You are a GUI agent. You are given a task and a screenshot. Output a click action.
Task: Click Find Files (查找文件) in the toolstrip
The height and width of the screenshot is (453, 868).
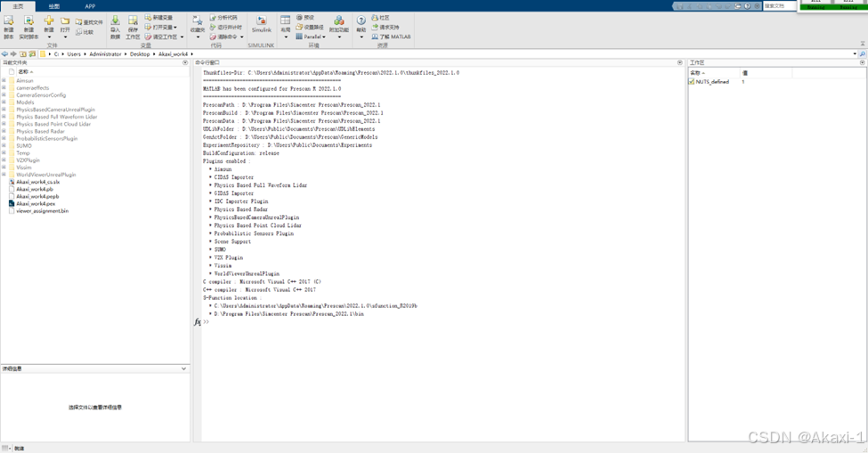[x=89, y=22]
